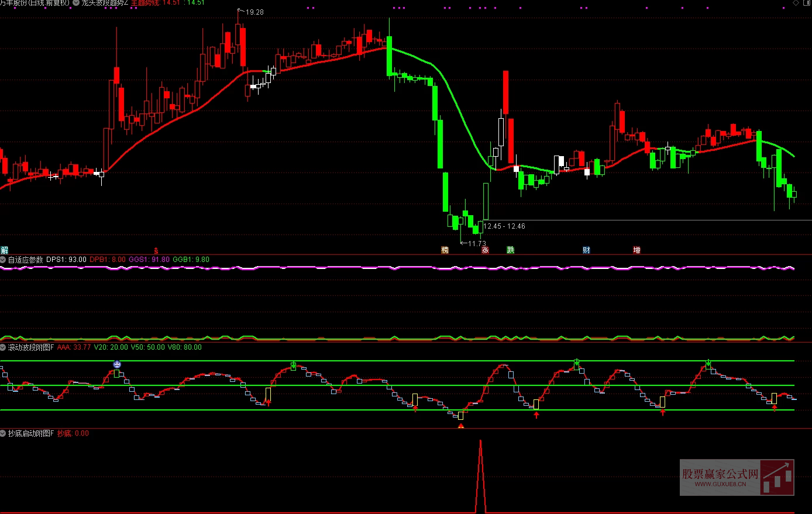Click the 12.45 - 12.46 gap price label
Viewport: 812px width, 514px height.
(504, 226)
